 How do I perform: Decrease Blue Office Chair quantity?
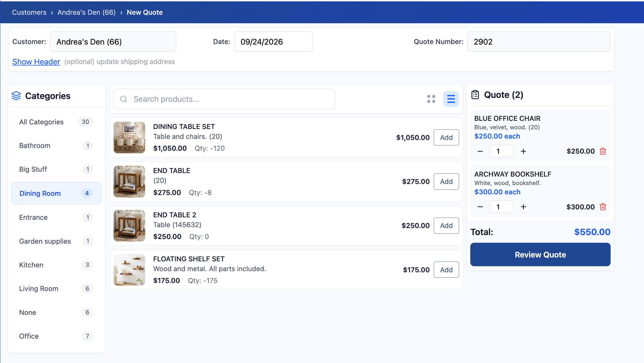point(480,151)
